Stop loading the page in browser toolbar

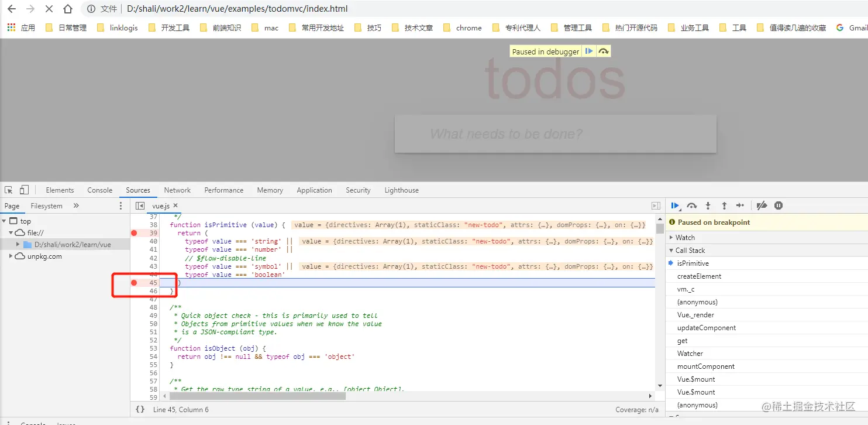(49, 9)
